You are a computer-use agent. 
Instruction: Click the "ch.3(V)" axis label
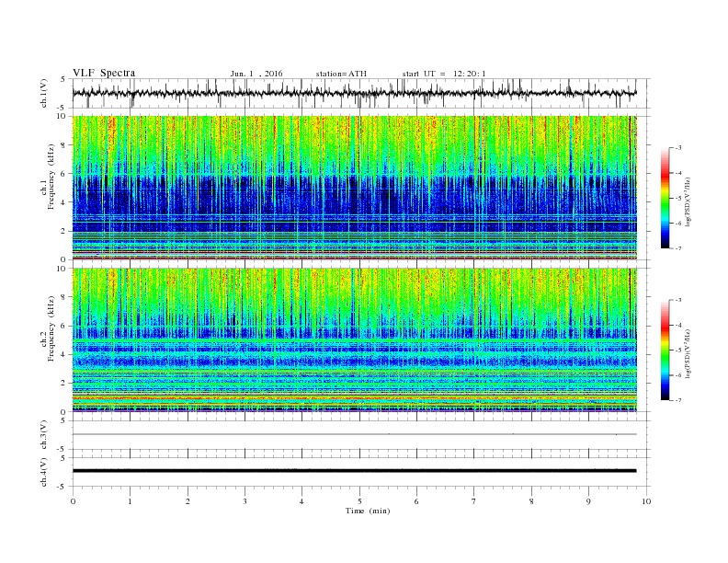(x=44, y=435)
